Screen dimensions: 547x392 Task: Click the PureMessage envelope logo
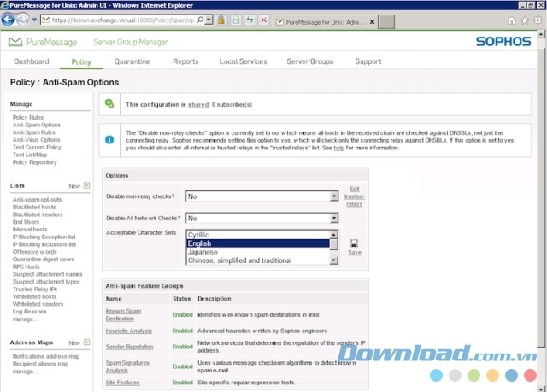tap(15, 41)
